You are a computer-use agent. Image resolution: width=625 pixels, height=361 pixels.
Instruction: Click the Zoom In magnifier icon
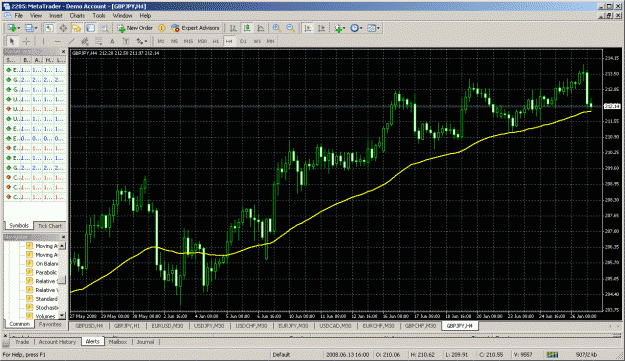276,28
